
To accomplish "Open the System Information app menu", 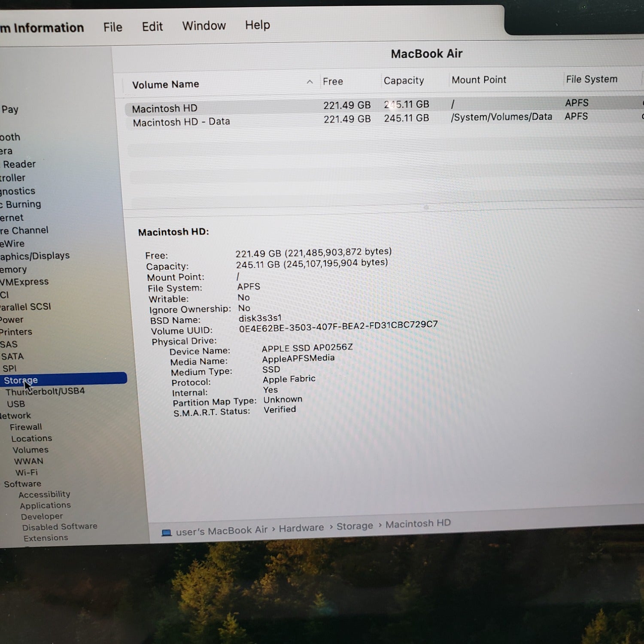I will point(42,28).
